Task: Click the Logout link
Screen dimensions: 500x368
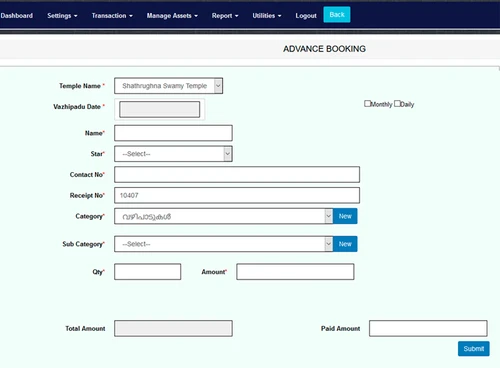Action: click(306, 16)
